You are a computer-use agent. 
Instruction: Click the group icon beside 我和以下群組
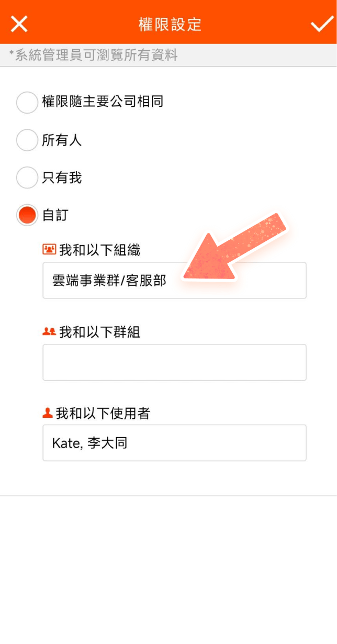pyautogui.click(x=49, y=331)
